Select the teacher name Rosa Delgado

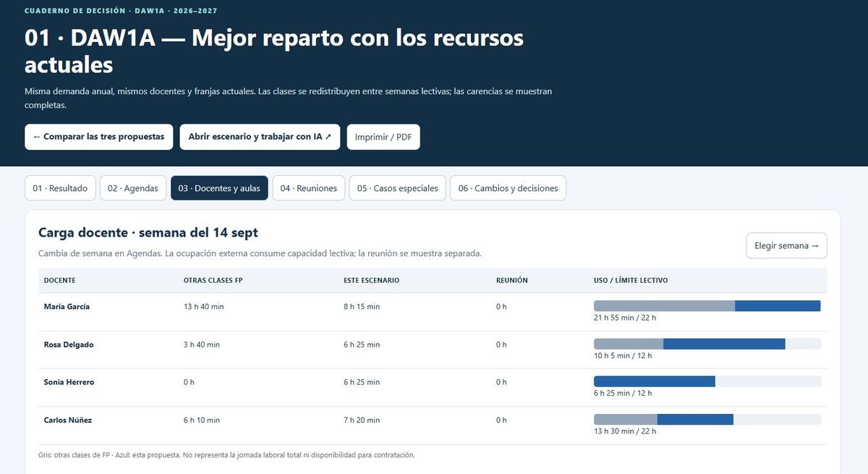(69, 344)
